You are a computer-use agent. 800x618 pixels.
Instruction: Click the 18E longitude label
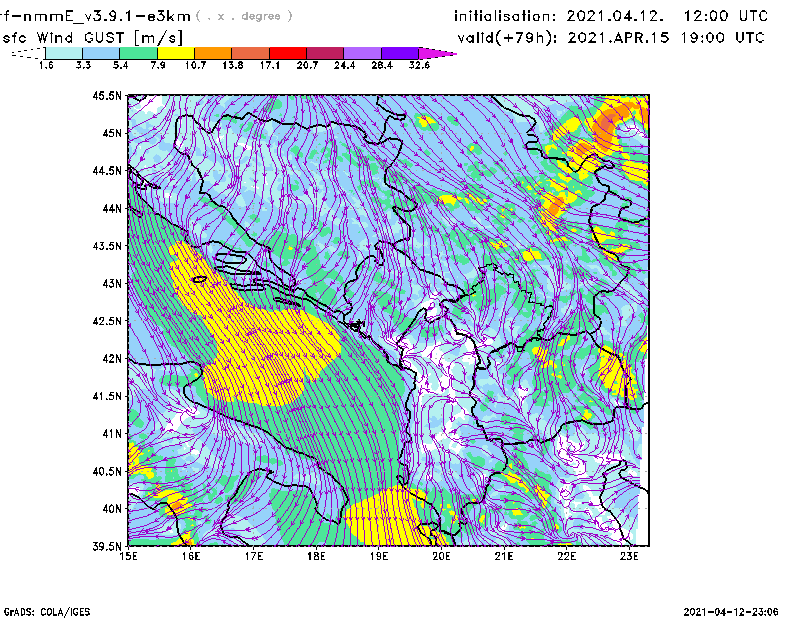tap(316, 556)
